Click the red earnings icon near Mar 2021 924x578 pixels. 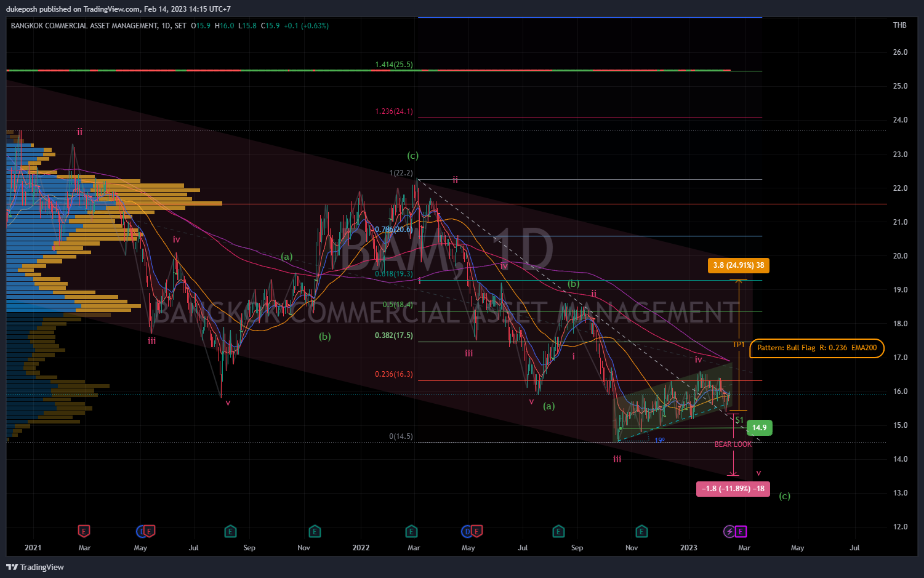point(84,531)
